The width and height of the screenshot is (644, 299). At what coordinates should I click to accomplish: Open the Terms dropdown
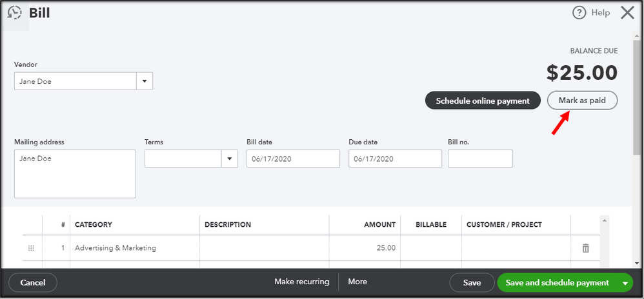230,159
